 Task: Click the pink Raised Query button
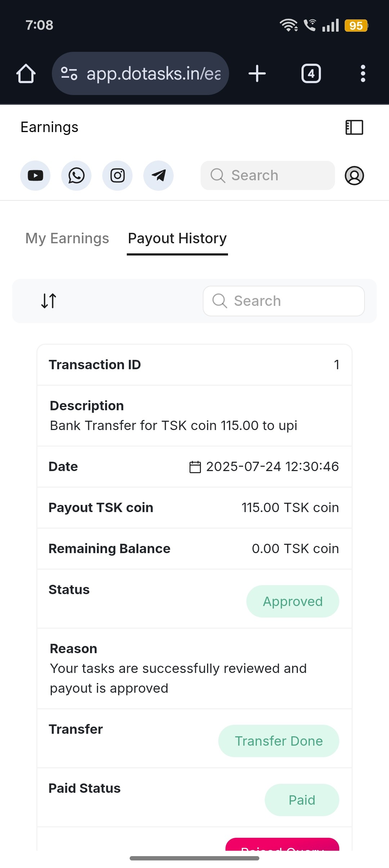[x=282, y=845]
